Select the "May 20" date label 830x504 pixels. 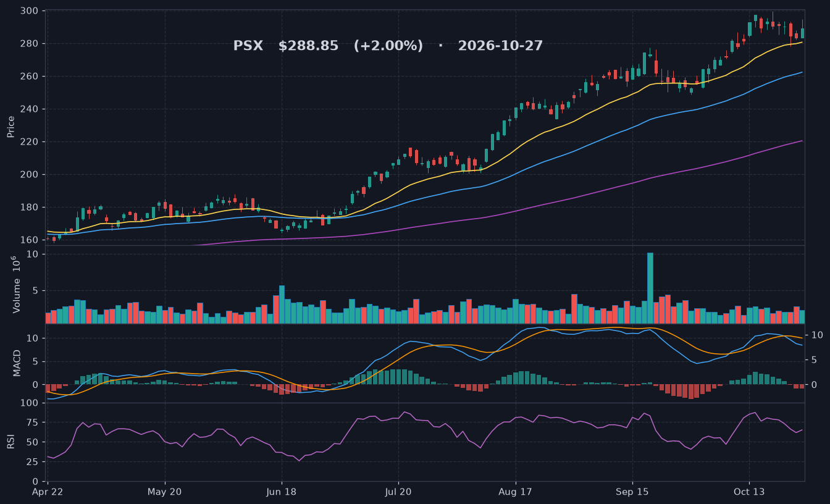[x=165, y=492]
